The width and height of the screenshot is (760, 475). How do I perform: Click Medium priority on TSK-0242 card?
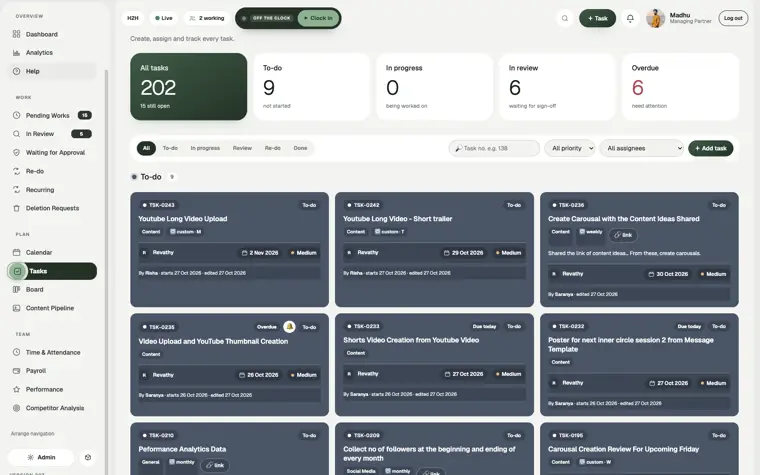pos(508,253)
